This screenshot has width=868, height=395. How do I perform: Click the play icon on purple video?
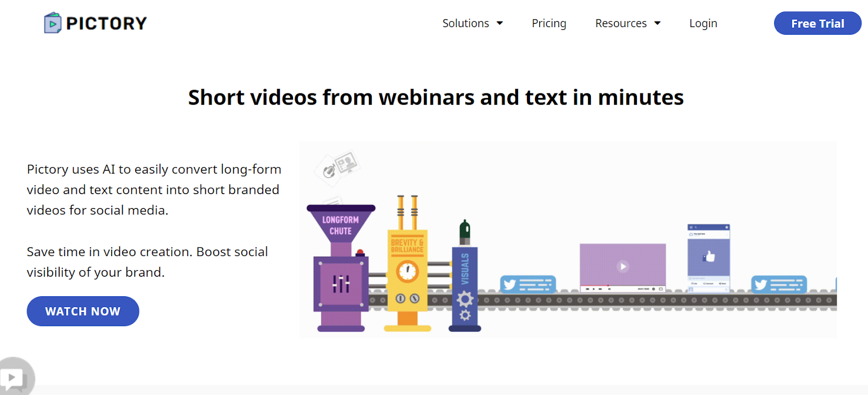[x=623, y=266]
